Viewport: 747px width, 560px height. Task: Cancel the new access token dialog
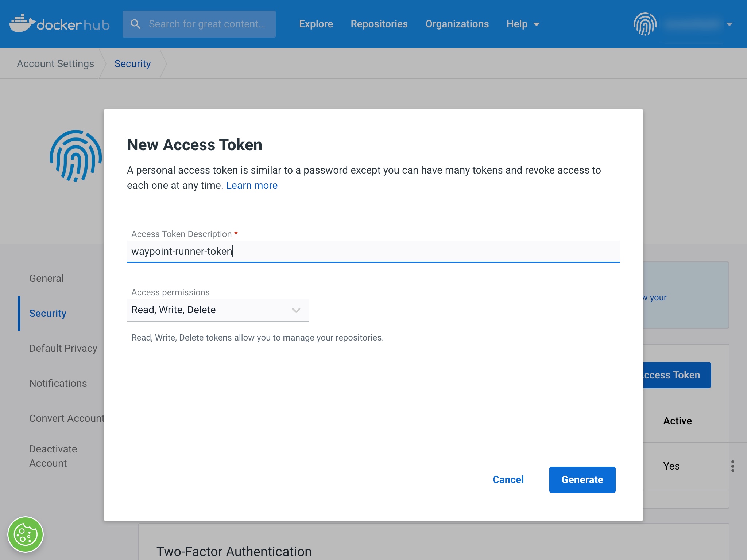point(508,479)
